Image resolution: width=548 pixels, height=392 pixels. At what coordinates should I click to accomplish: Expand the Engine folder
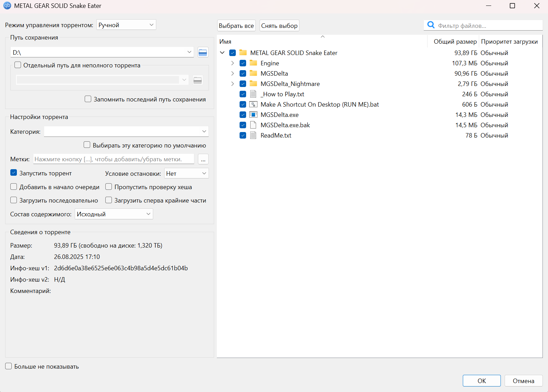tap(233, 63)
